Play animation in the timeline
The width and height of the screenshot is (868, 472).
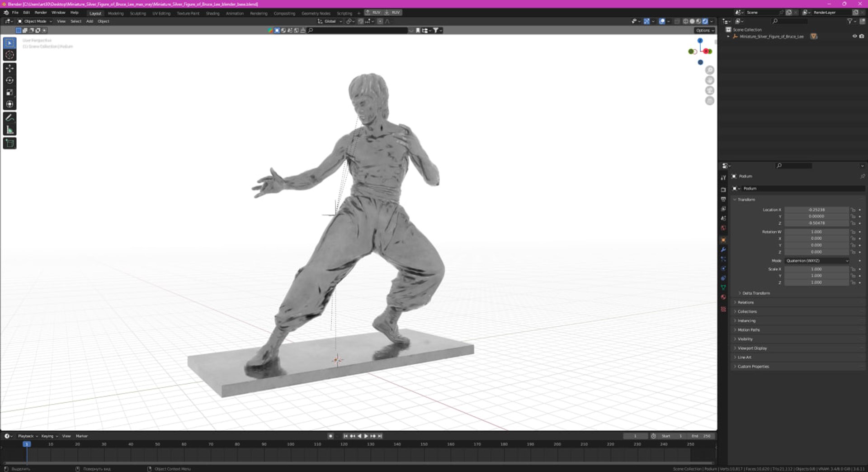tap(366, 436)
